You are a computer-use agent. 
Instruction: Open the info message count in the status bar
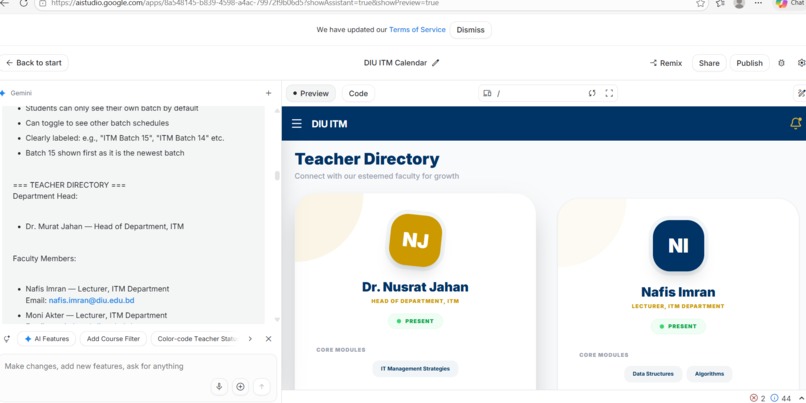coord(780,398)
